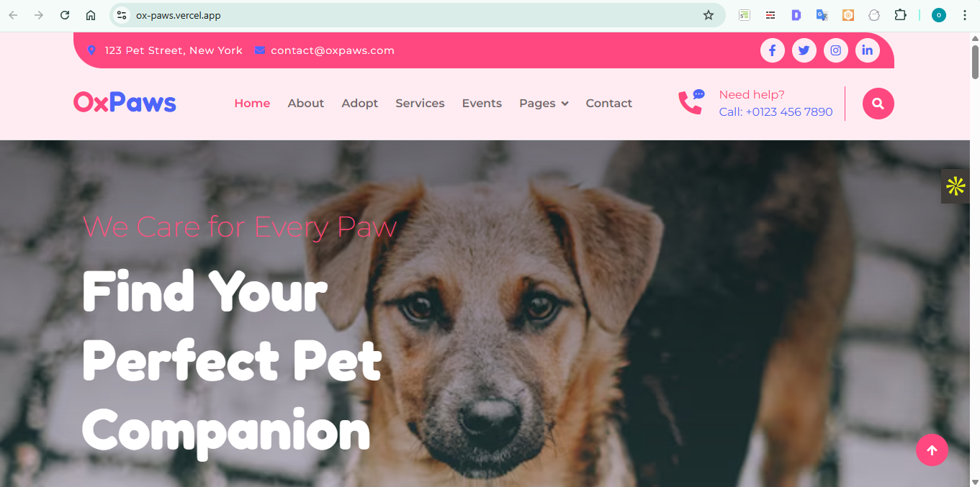Click the contact@oxpaws.com email link
The image size is (980, 487).
click(x=332, y=50)
